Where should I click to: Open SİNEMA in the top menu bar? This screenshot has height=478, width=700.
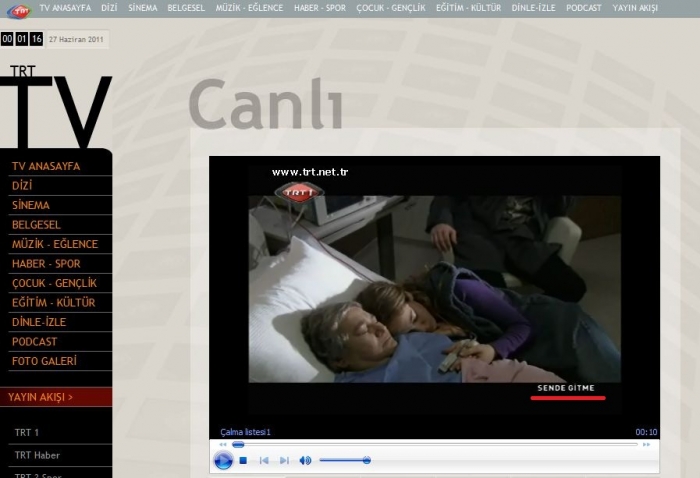[143, 8]
